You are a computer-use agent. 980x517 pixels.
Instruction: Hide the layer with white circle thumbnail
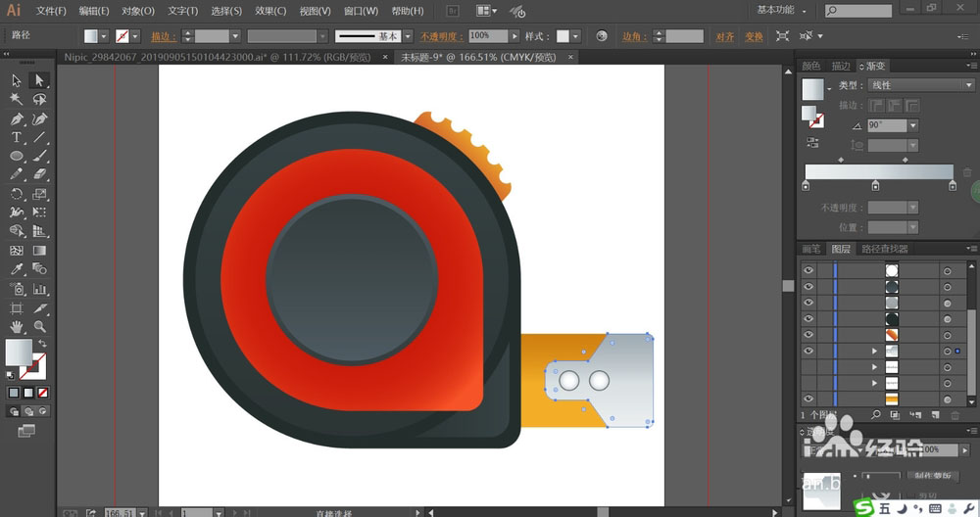[x=808, y=270]
